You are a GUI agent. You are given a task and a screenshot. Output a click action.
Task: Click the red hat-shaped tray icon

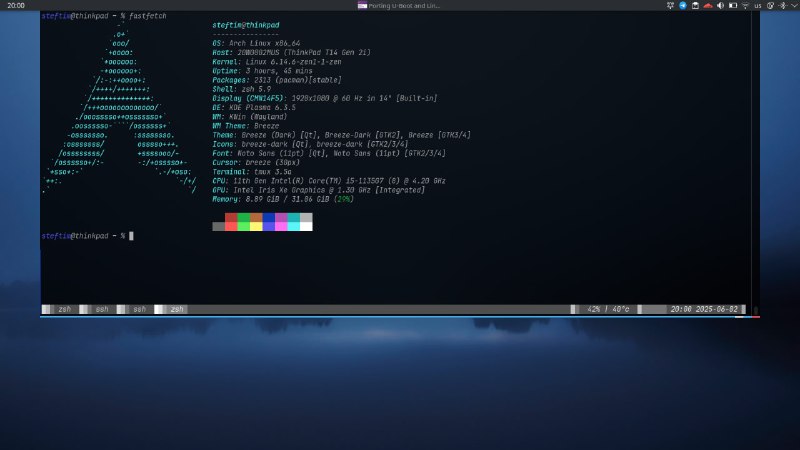(x=708, y=6)
